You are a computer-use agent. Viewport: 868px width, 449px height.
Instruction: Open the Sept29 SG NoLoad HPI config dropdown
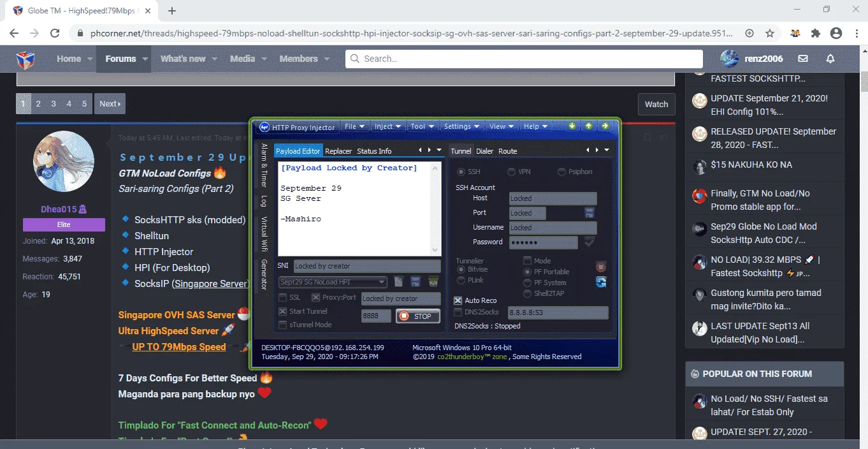tap(333, 282)
